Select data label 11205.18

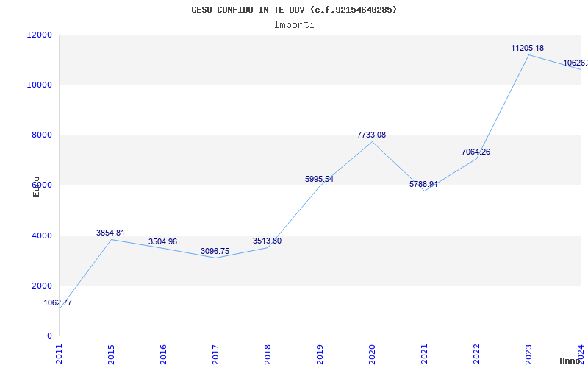[527, 48]
